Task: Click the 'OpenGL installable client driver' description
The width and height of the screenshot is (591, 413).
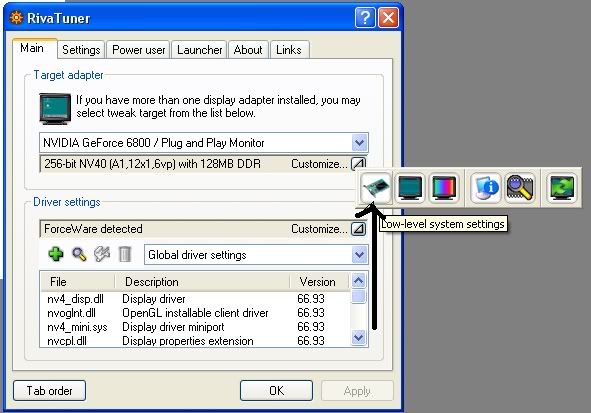Action: point(195,313)
